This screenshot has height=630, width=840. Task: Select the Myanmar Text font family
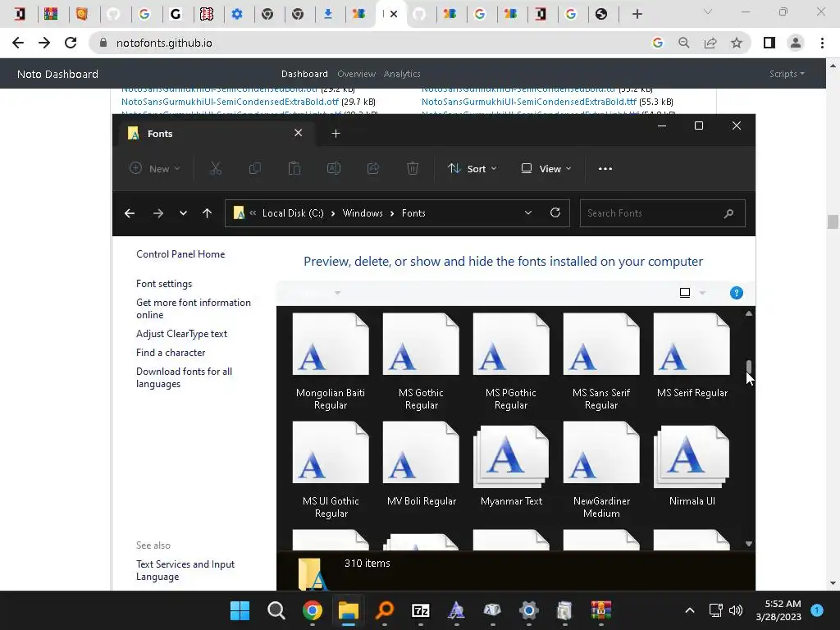tap(511, 465)
